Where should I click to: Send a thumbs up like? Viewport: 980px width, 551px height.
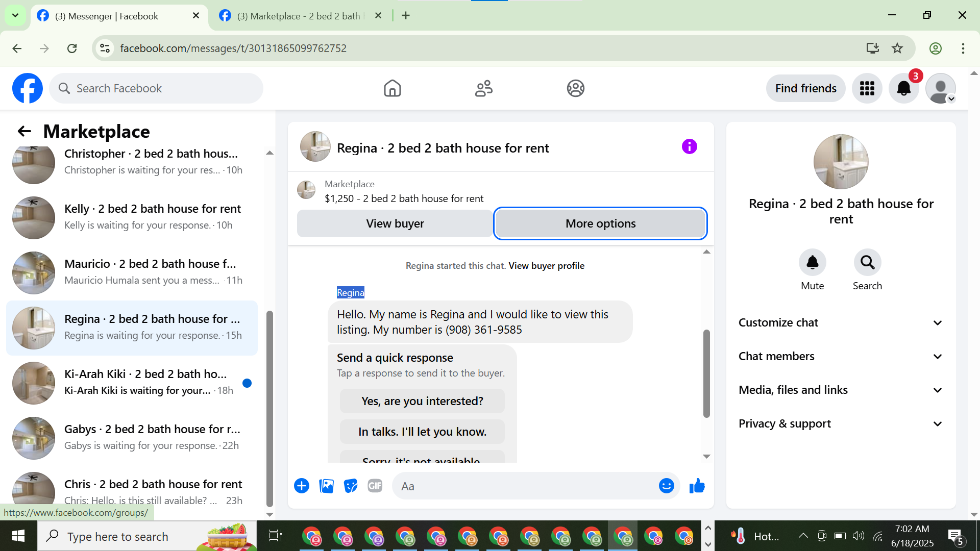(x=697, y=486)
